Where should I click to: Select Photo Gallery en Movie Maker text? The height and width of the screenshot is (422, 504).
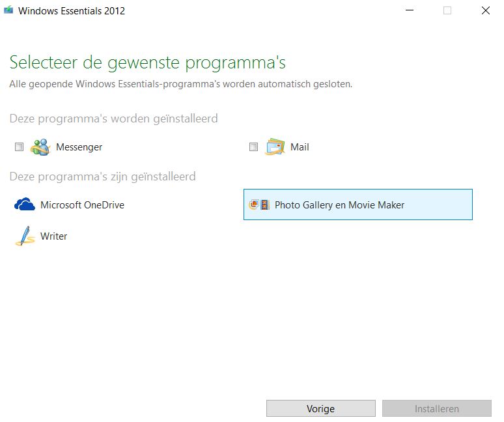pyautogui.click(x=339, y=205)
